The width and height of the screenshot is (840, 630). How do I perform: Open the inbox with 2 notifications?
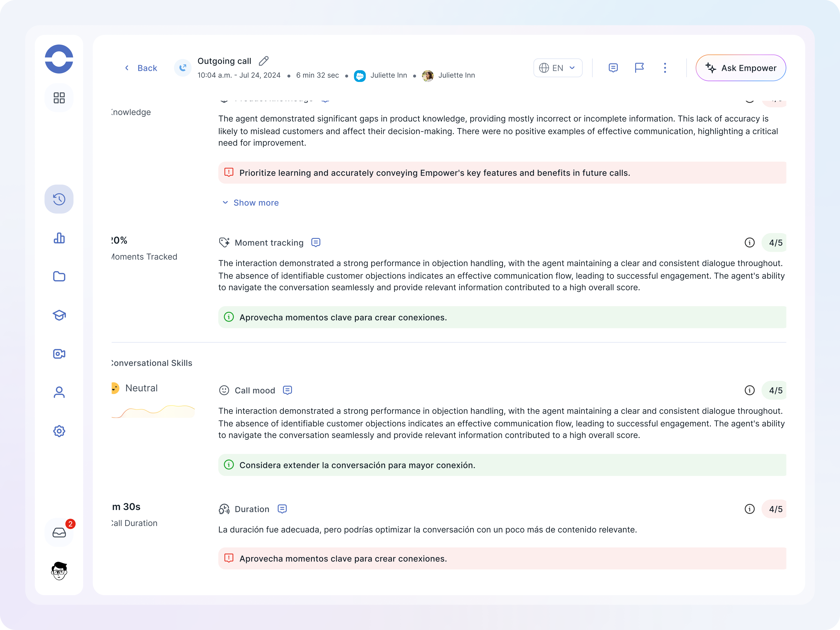[59, 532]
